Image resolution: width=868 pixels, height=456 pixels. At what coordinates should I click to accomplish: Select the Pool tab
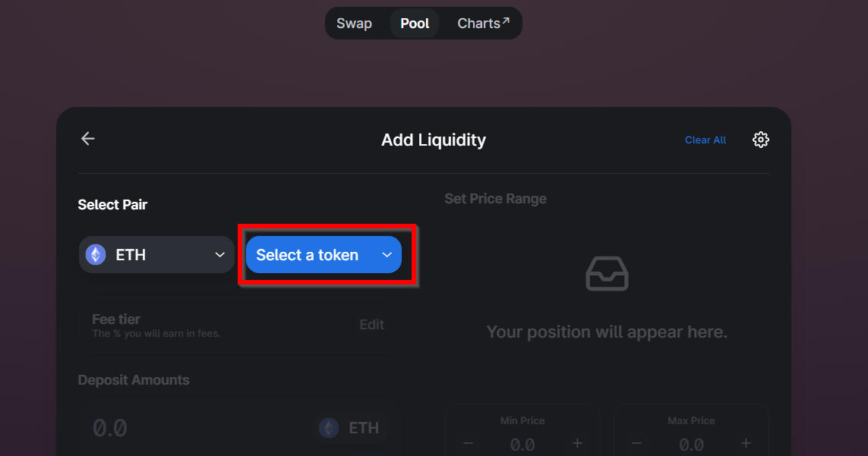pyautogui.click(x=415, y=24)
